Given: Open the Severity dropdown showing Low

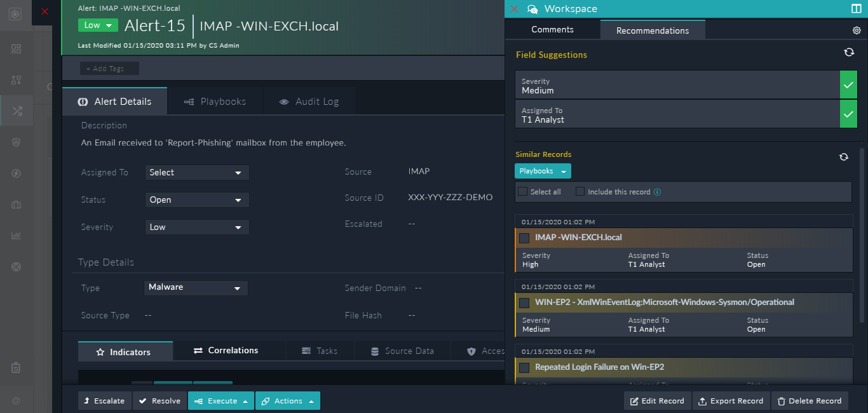Looking at the screenshot, I should [x=197, y=227].
